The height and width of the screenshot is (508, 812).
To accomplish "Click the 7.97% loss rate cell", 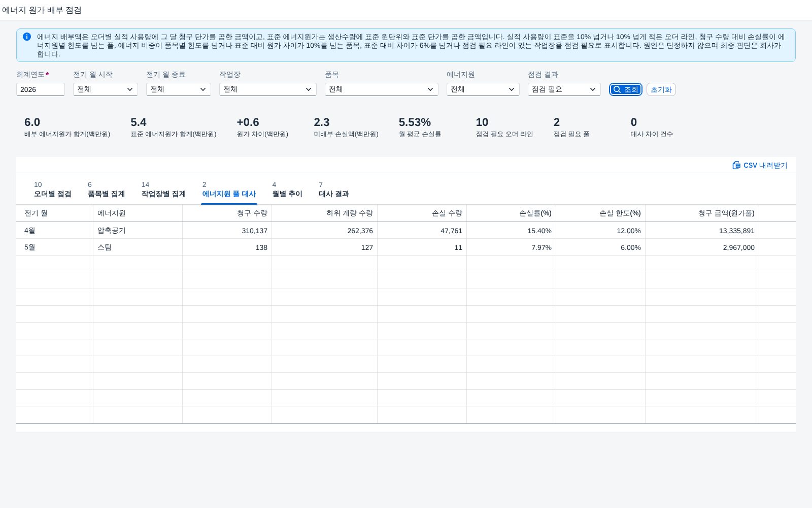I will [x=512, y=247].
